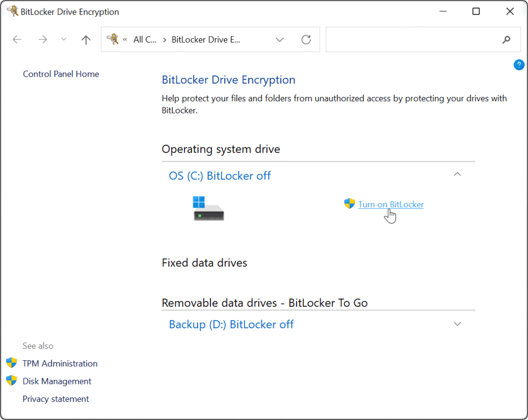The height and width of the screenshot is (420, 528).
Task: Open TPM Administration link
Action: [60, 363]
